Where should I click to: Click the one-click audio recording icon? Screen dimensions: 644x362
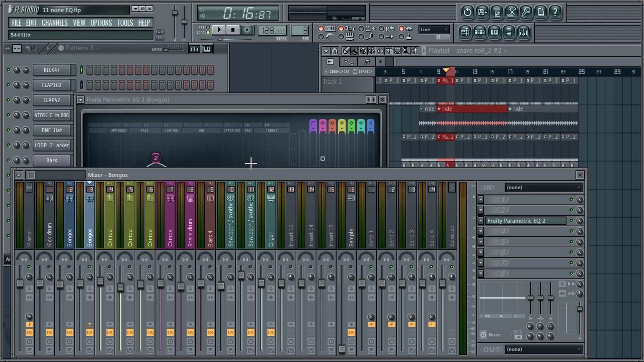(526, 12)
